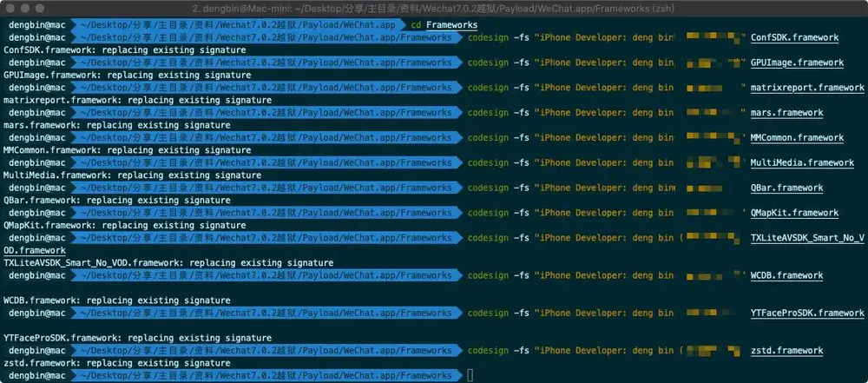Click output 'ConfSDK.framework: replacing existing signature'
The height and width of the screenshot is (383, 868).
124,50
